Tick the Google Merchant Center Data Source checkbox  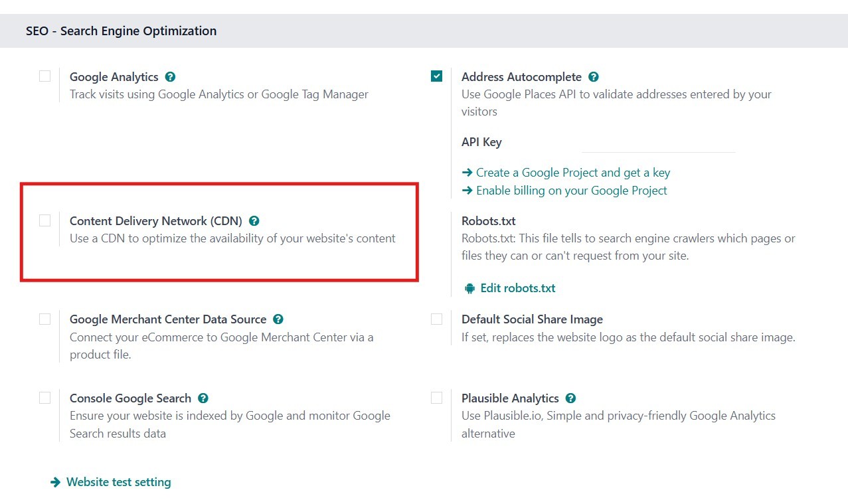pos(44,319)
